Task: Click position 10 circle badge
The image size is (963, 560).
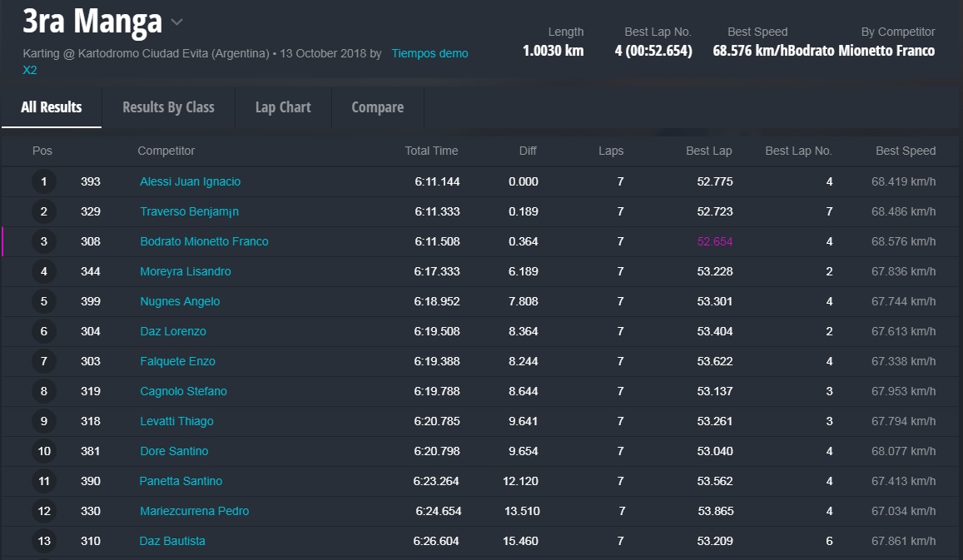Action: point(44,451)
